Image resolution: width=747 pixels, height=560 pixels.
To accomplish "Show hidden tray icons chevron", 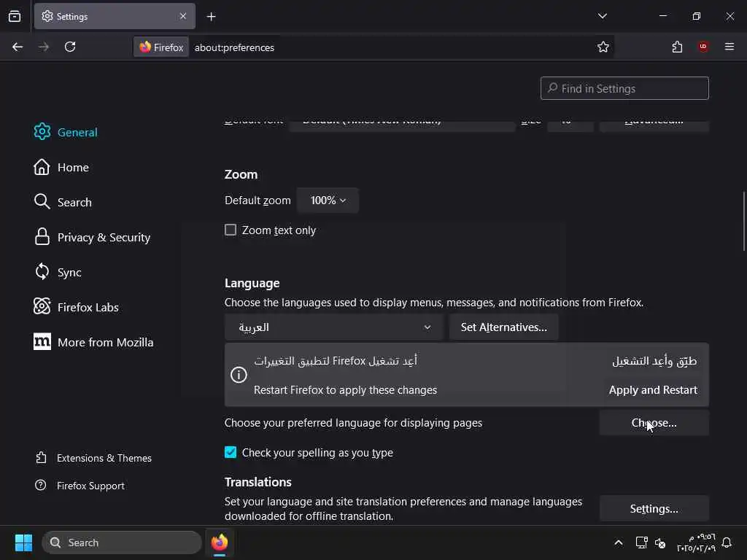I will [619, 542].
